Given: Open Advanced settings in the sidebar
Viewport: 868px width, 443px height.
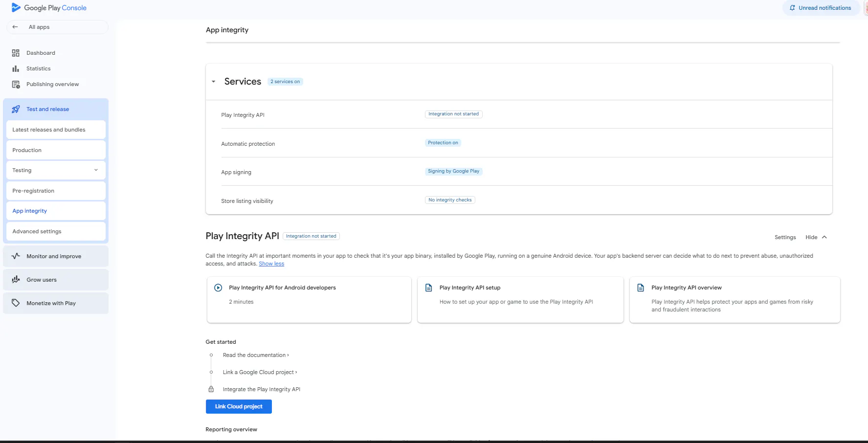Looking at the screenshot, I should (x=56, y=231).
